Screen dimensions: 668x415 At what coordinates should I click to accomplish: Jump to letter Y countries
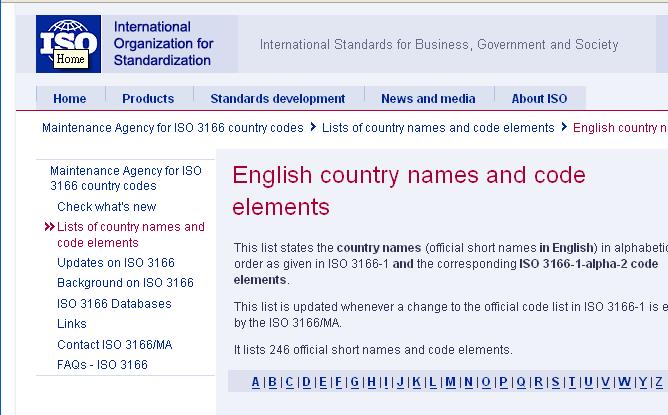[x=643, y=382]
